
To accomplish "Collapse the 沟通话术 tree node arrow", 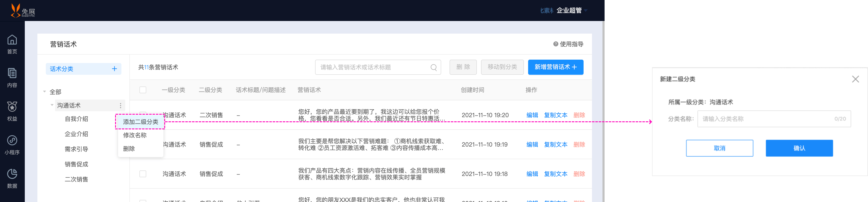I will click(52, 105).
